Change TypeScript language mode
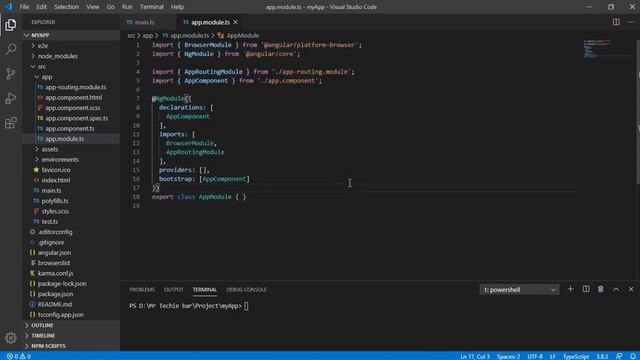This screenshot has height=360, width=640. click(x=576, y=356)
